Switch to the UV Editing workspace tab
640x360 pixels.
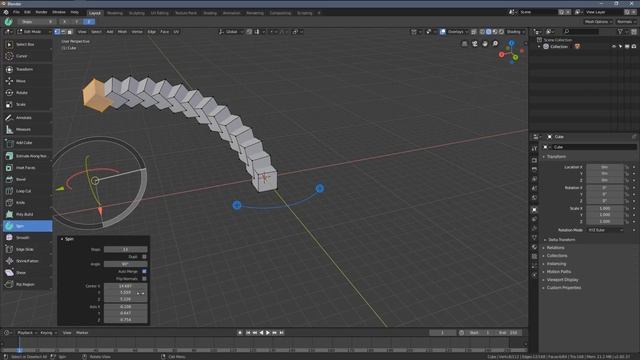coord(159,13)
